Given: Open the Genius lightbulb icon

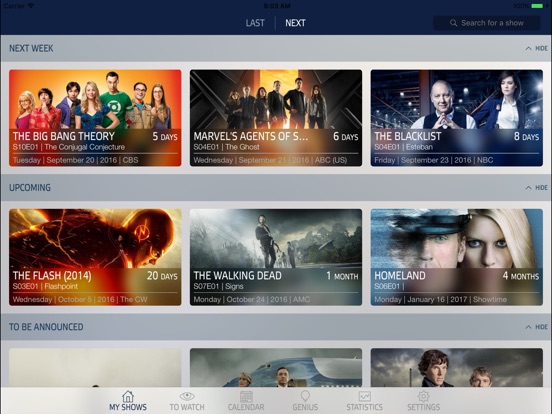Looking at the screenshot, I should pos(305,396).
